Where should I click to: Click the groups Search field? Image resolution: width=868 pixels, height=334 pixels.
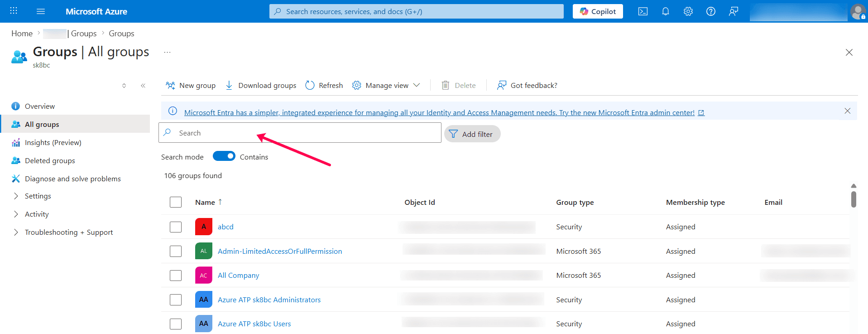click(300, 133)
